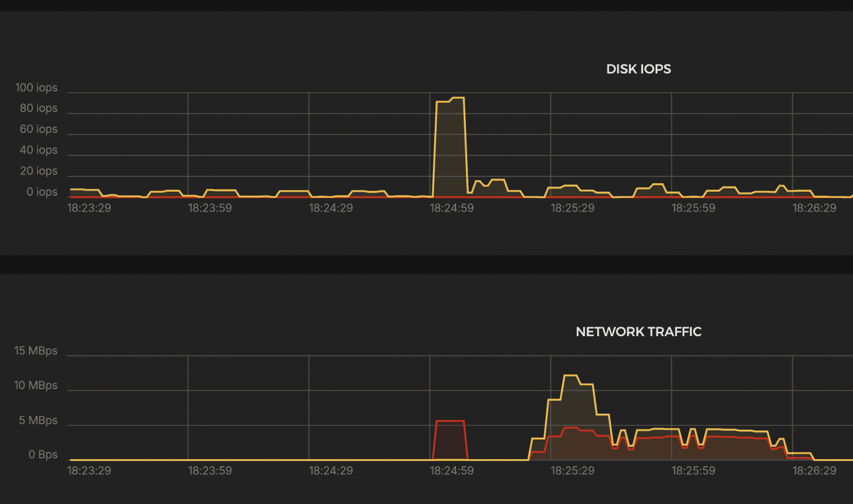Click the 5 MBps y-axis label
This screenshot has width=853, height=504.
pos(38,420)
